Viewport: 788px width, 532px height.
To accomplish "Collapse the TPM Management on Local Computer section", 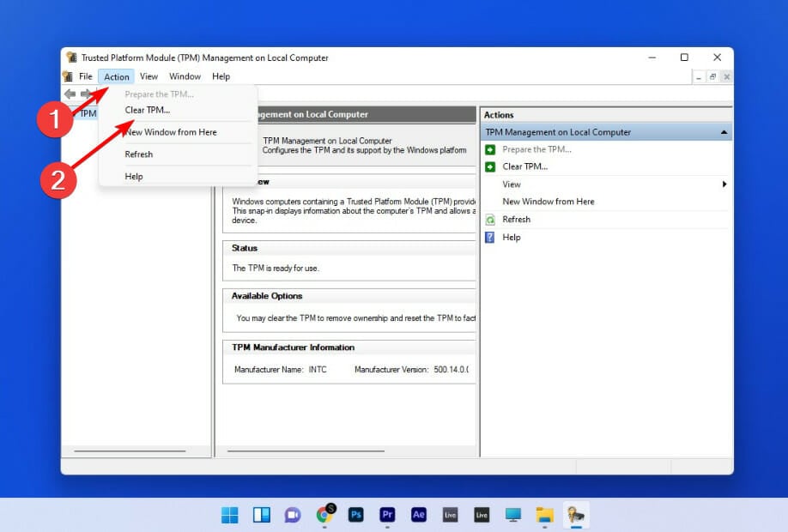I will pos(724,131).
